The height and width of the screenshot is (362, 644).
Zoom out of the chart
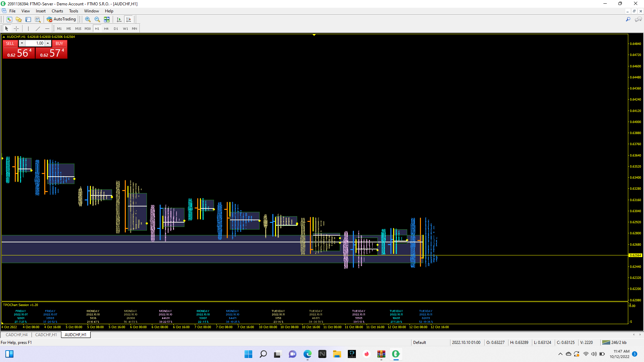point(97,19)
